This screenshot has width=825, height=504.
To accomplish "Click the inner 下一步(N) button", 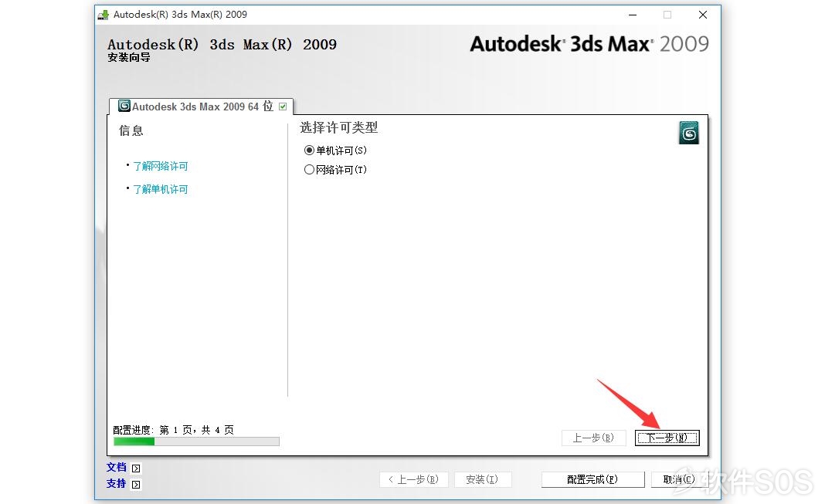I will [667, 438].
